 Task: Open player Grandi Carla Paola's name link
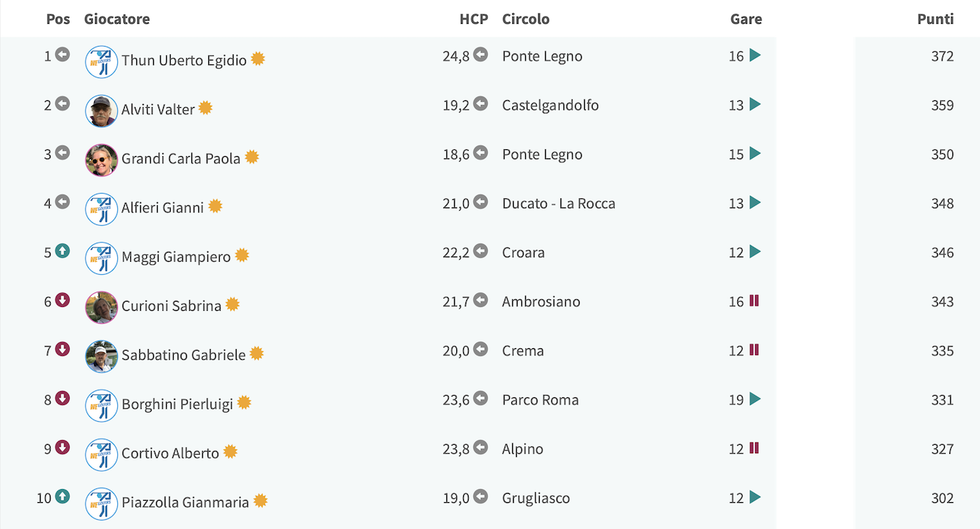tap(181, 158)
